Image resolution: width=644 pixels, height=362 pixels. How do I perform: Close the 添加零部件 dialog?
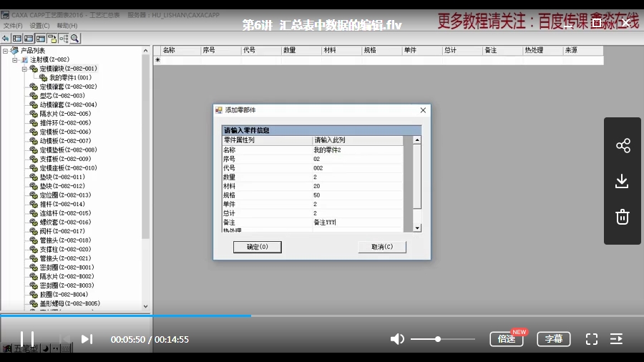(423, 110)
